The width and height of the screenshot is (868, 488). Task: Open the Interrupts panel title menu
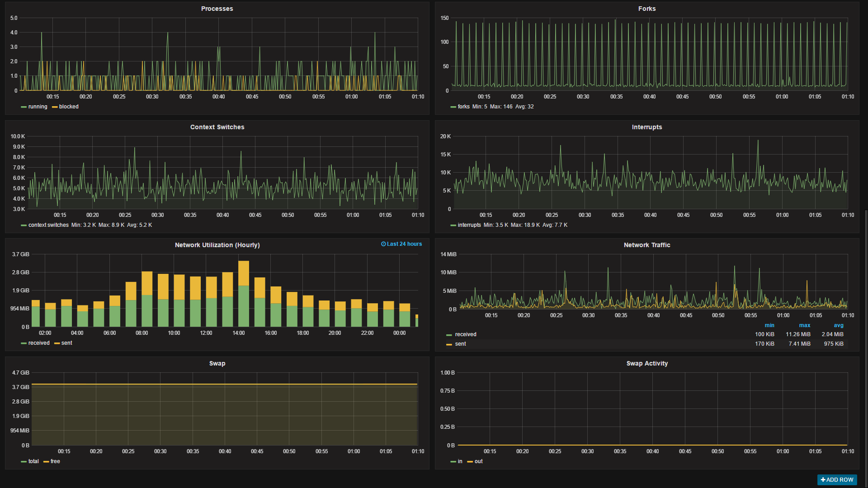tap(646, 127)
